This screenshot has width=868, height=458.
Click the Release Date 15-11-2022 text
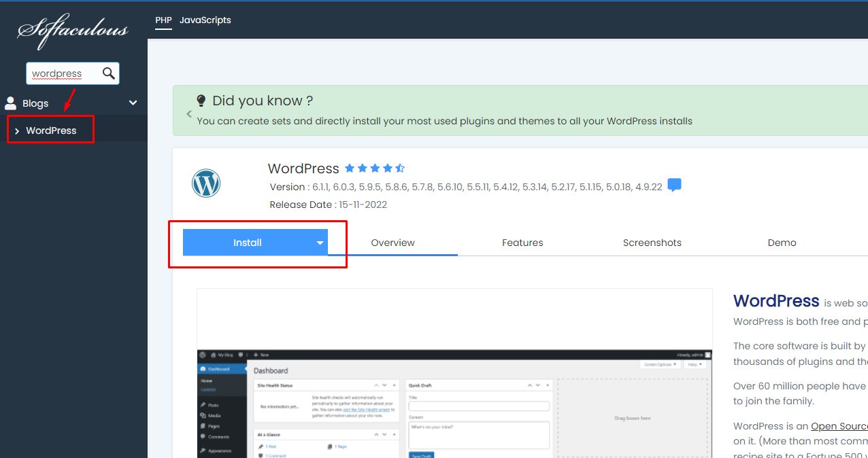(x=329, y=205)
